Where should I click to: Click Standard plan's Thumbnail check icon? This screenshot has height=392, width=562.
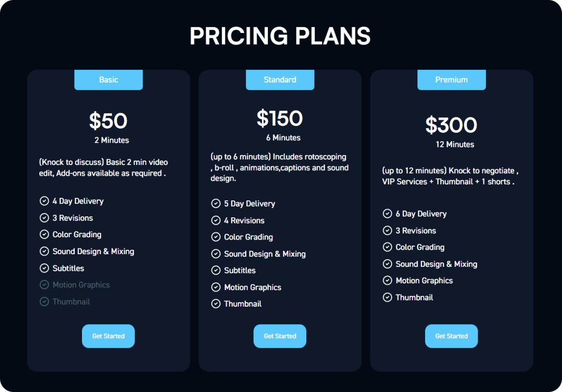(216, 304)
